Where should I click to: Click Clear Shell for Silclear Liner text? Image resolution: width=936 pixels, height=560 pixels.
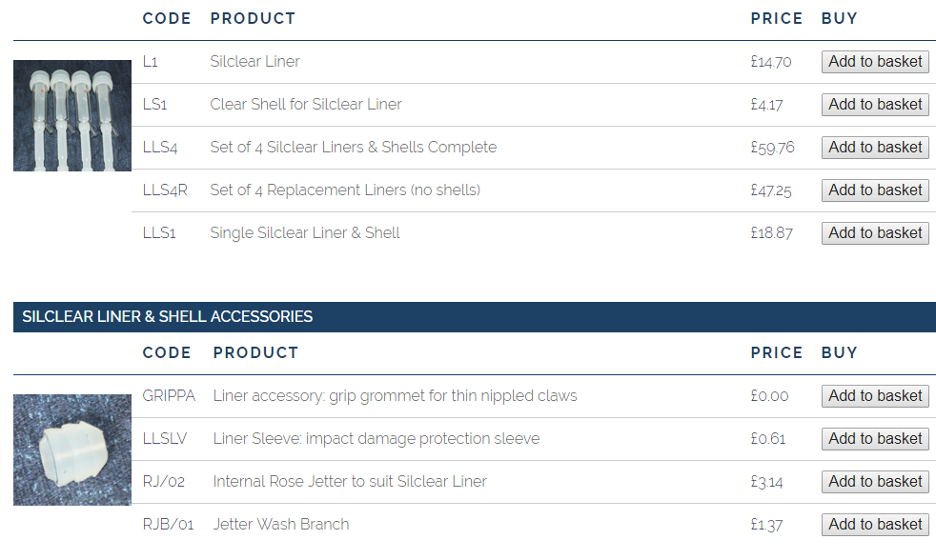[x=306, y=105]
